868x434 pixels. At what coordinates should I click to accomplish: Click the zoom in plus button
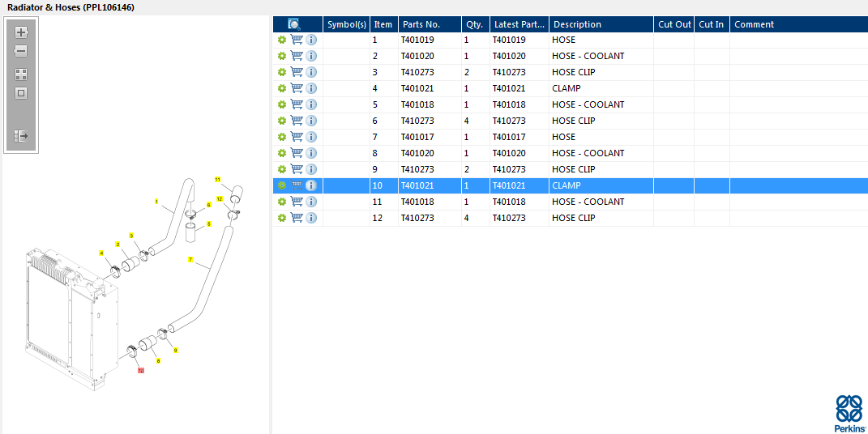point(21,32)
